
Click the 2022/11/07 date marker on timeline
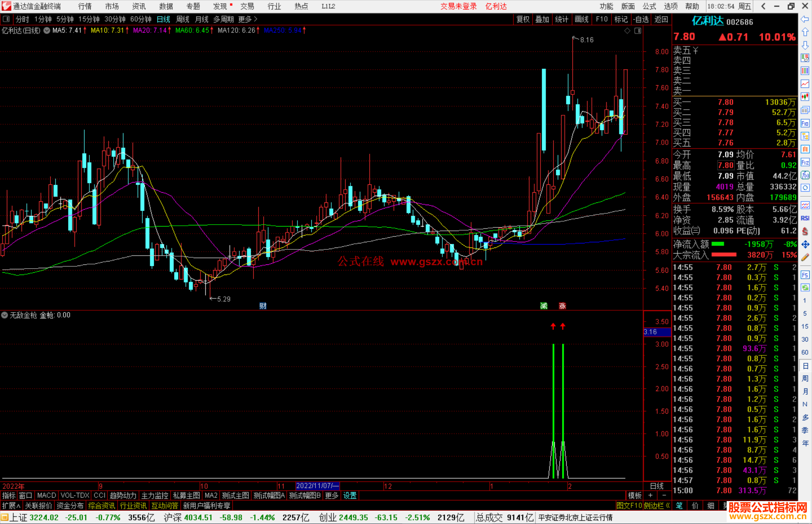(317, 486)
